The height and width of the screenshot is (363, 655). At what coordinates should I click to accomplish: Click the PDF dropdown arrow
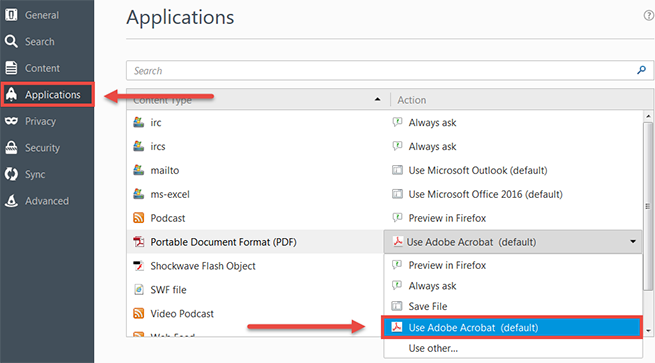pos(633,241)
